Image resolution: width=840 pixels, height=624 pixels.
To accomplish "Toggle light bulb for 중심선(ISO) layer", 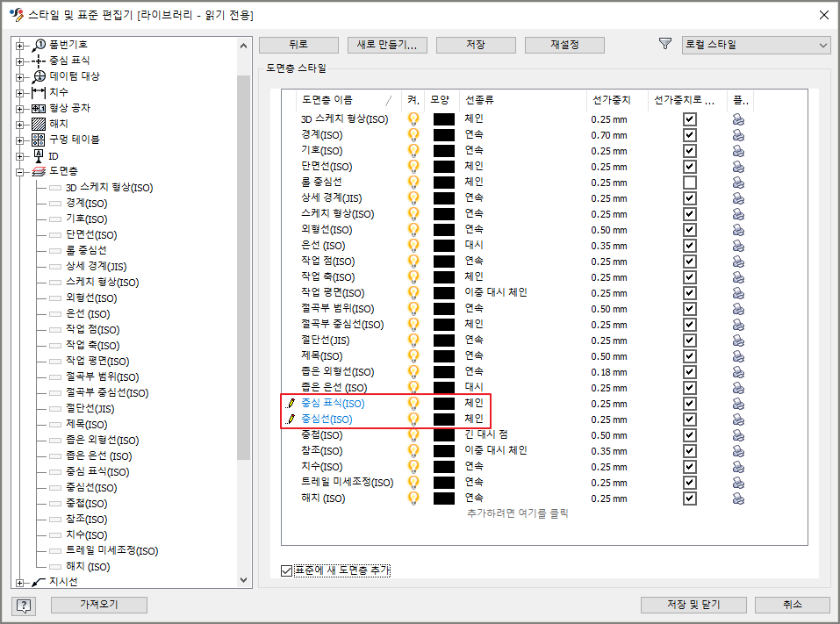I will click(x=413, y=419).
